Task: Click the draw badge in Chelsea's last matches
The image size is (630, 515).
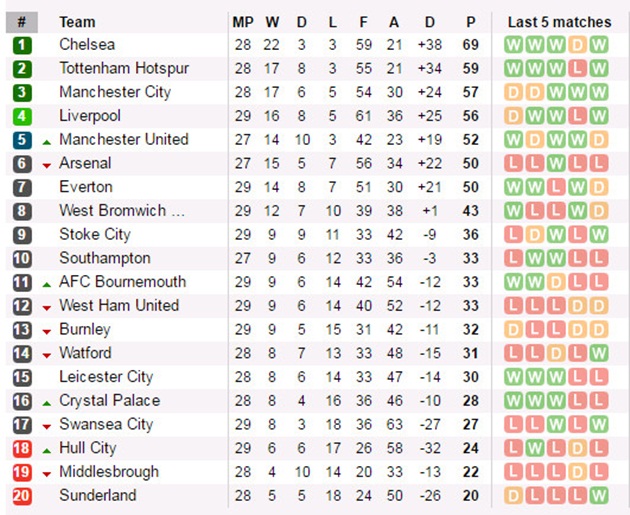Action: 577,45
